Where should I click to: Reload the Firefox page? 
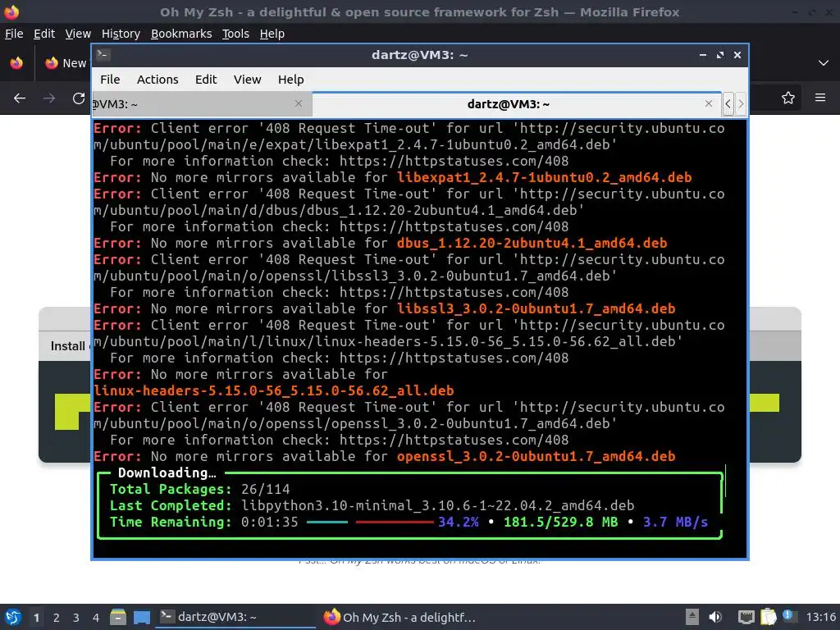click(x=79, y=98)
